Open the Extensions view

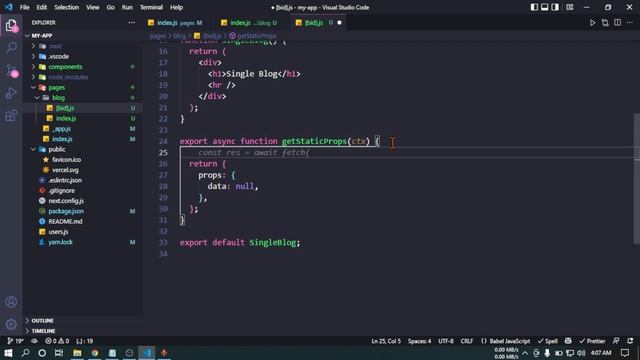coord(11,116)
